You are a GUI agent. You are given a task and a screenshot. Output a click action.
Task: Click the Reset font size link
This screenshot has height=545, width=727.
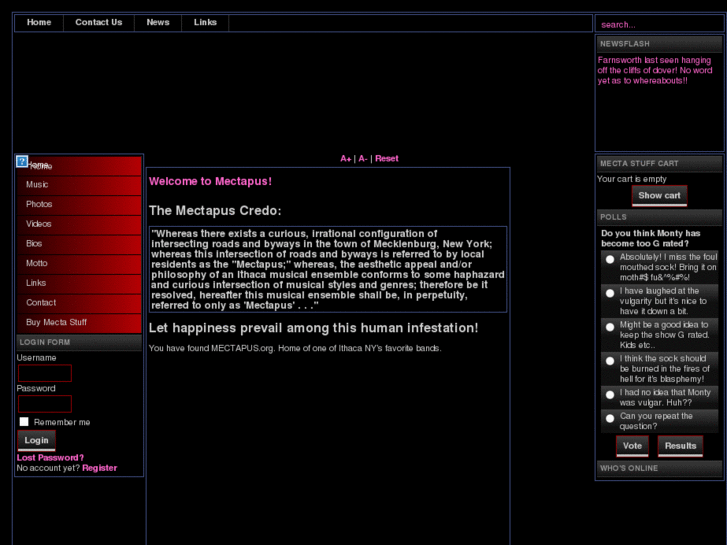coord(387,159)
